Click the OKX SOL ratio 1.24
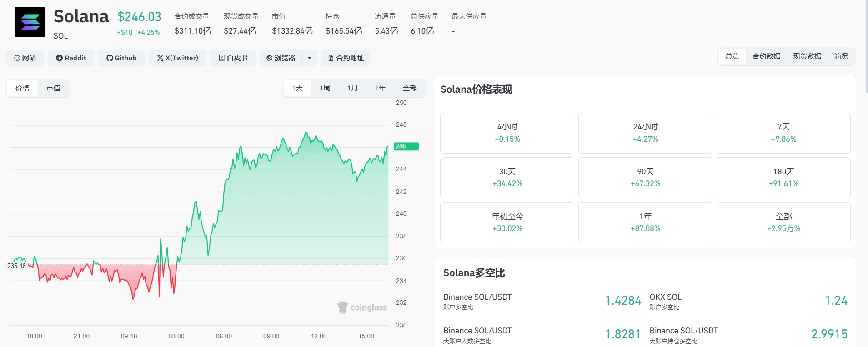The width and height of the screenshot is (868, 347). point(836,301)
